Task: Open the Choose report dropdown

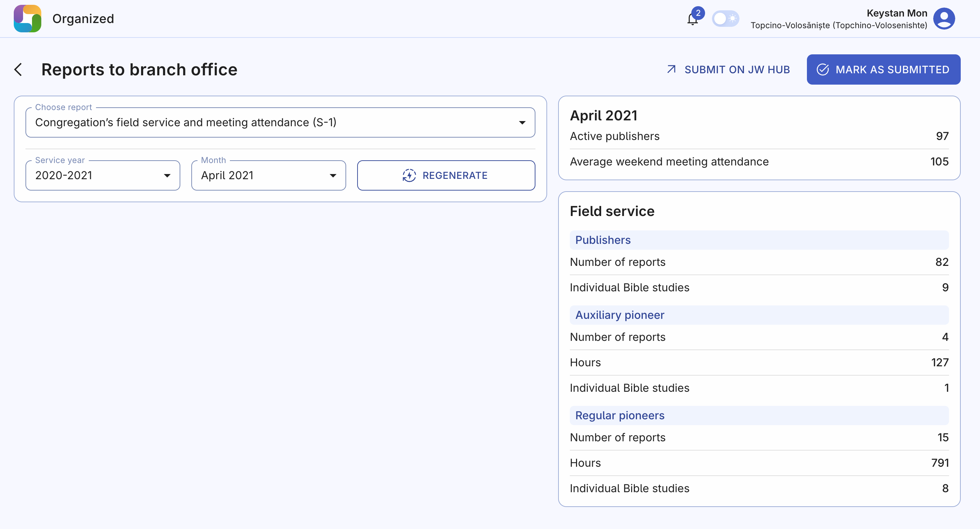Action: [280, 122]
